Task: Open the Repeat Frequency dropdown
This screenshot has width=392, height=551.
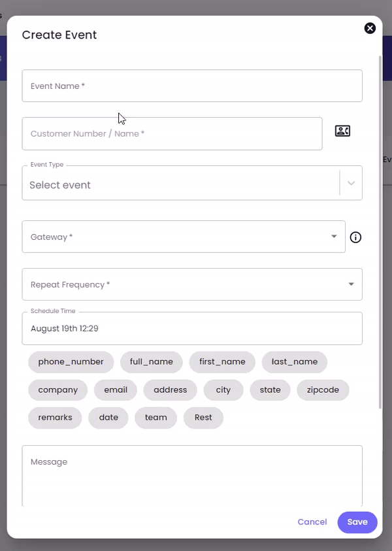Action: 192,284
